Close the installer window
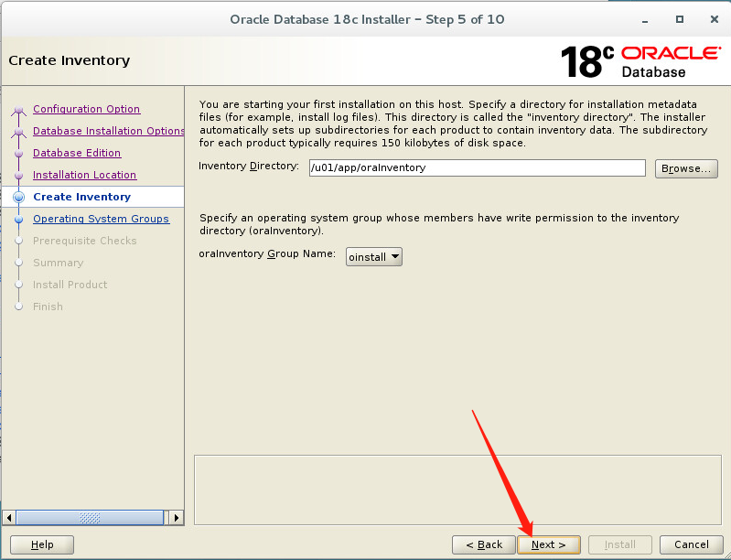 [x=715, y=19]
